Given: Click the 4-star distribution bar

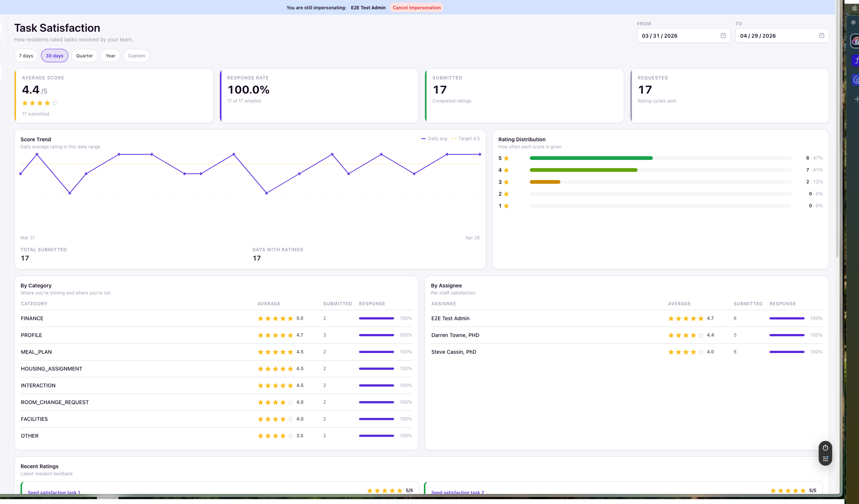Looking at the screenshot, I should tap(583, 170).
